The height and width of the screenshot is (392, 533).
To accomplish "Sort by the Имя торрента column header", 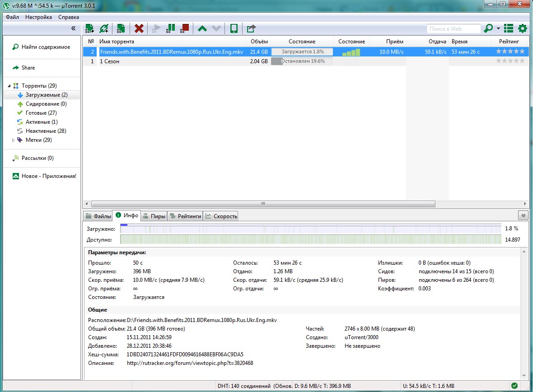I will point(172,42).
